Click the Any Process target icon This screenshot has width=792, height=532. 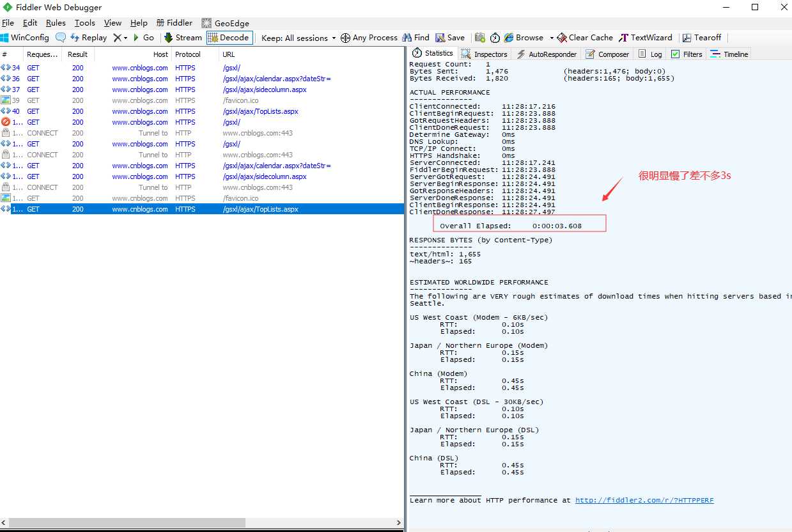(345, 38)
